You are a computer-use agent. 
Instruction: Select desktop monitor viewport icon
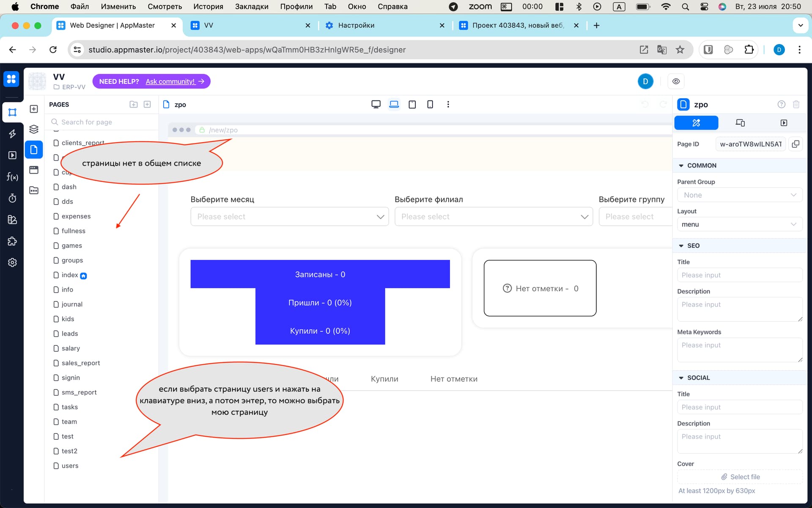[x=376, y=105]
